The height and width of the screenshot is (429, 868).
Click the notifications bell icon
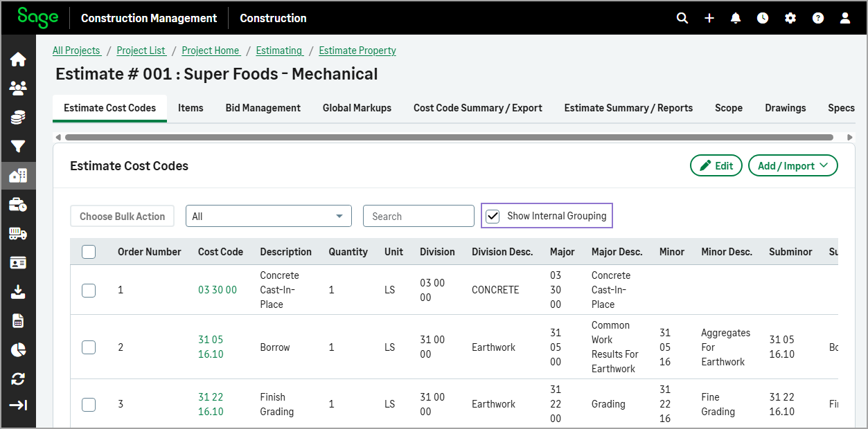736,18
